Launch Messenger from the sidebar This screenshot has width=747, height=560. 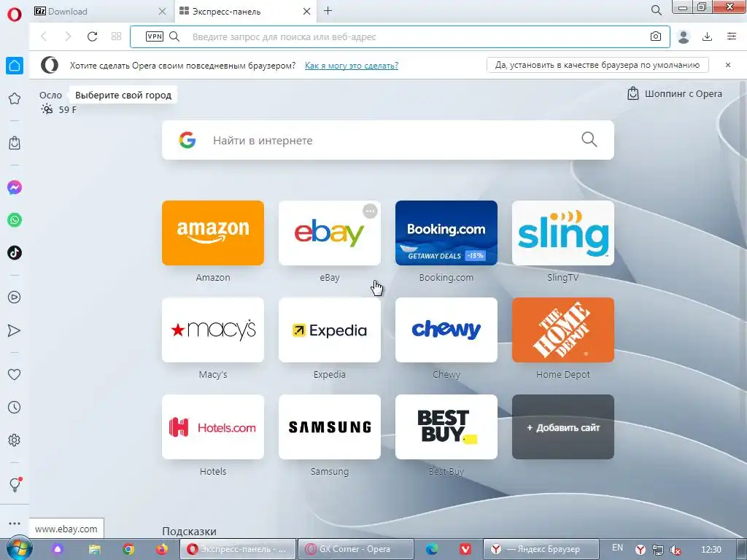pos(15,187)
